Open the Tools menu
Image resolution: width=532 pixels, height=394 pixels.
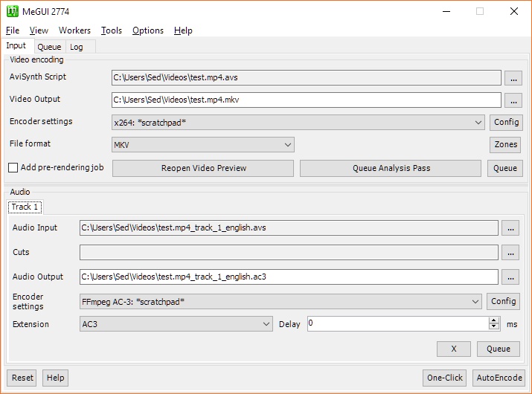[112, 30]
